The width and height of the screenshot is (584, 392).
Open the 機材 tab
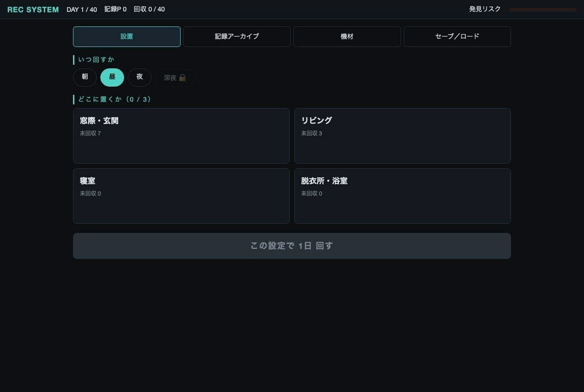[347, 36]
